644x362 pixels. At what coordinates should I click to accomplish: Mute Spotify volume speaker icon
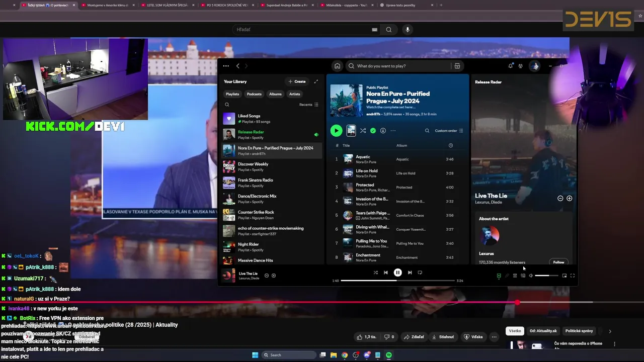531,276
